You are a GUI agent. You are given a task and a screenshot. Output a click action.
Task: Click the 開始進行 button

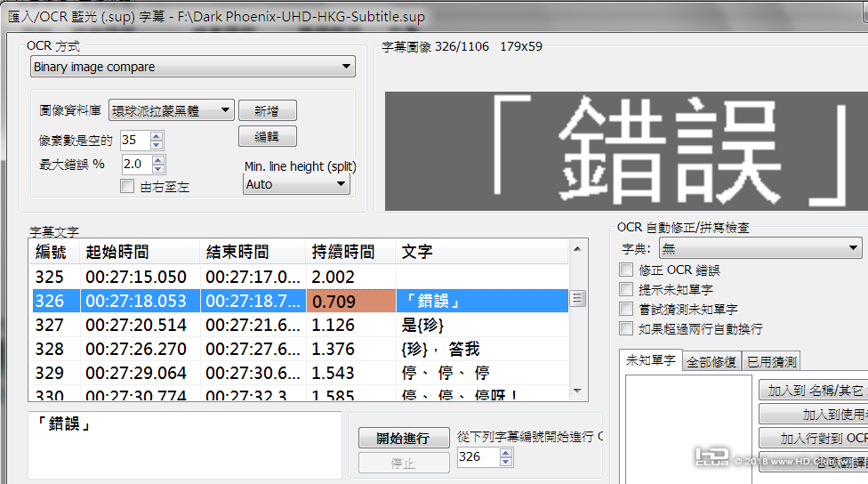click(x=404, y=438)
